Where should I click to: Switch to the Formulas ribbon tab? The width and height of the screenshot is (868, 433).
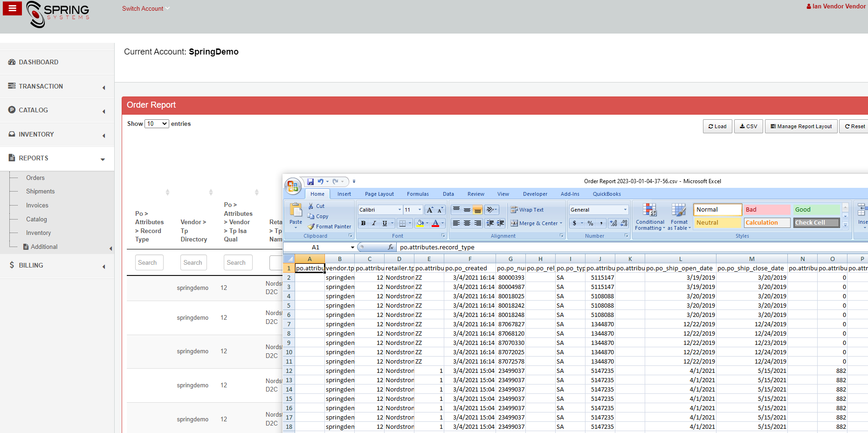(418, 194)
